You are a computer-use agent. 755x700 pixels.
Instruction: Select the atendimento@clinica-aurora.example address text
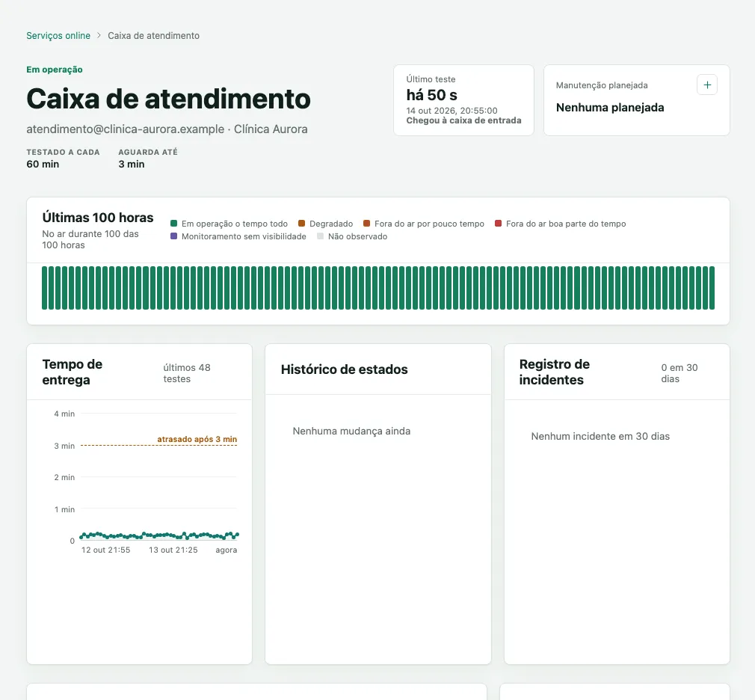(125, 129)
